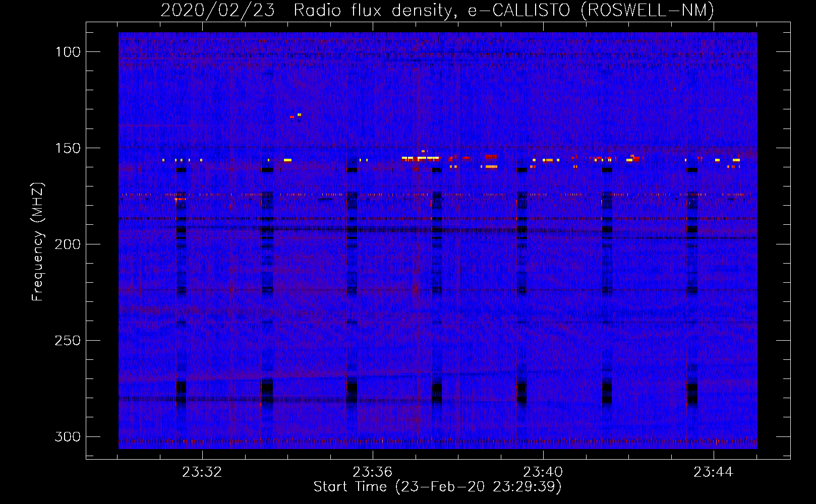Click the 23:36 time tick label
The height and width of the screenshot is (504, 816).
tap(373, 472)
